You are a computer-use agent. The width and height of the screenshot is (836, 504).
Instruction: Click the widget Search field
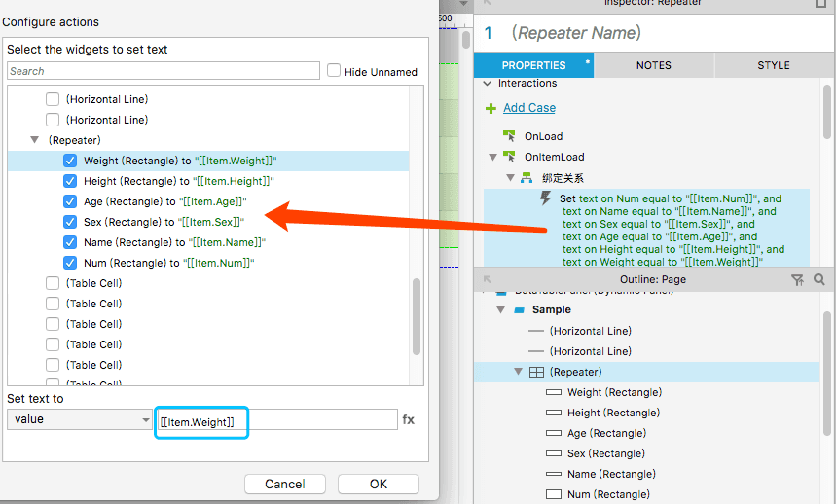164,71
